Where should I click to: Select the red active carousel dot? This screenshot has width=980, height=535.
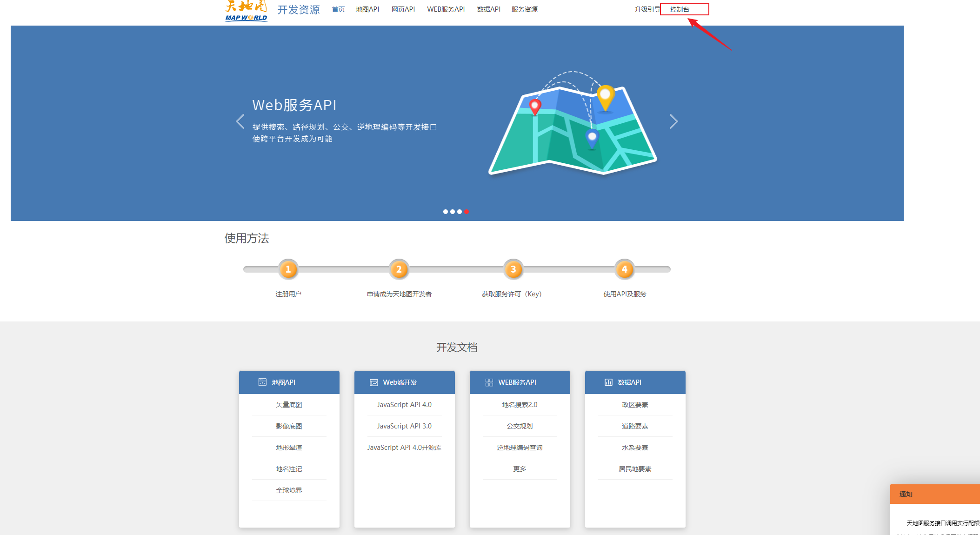click(467, 212)
